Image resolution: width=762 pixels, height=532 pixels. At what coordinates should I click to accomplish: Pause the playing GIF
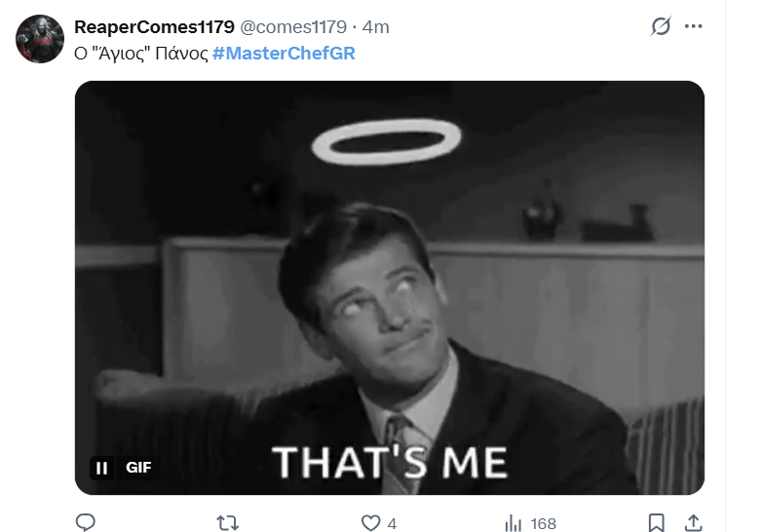pos(102,468)
